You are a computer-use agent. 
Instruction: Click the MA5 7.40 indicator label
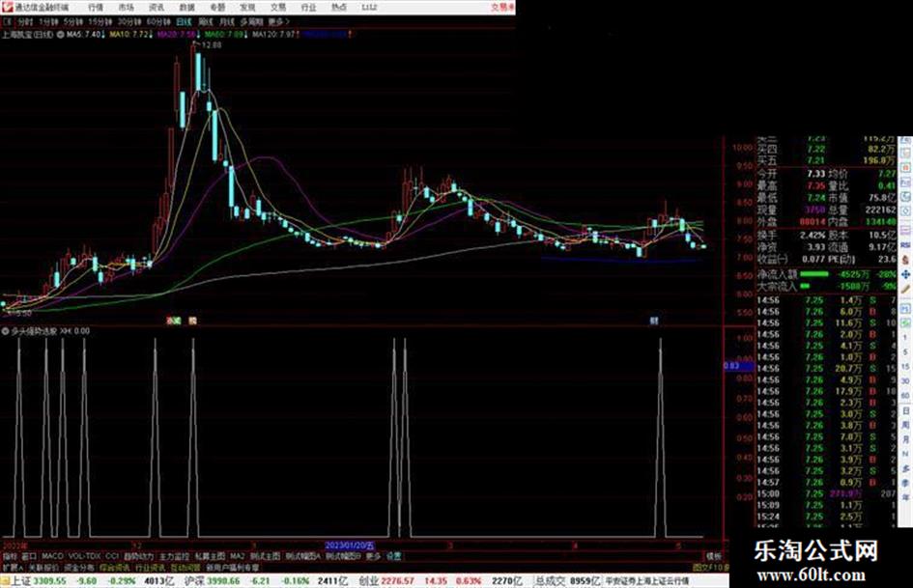coord(85,35)
